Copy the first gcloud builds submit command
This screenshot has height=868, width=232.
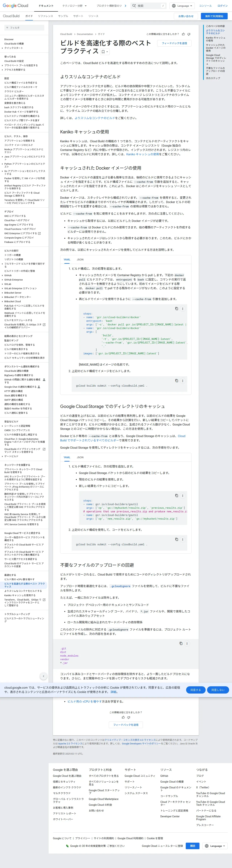pos(177,381)
